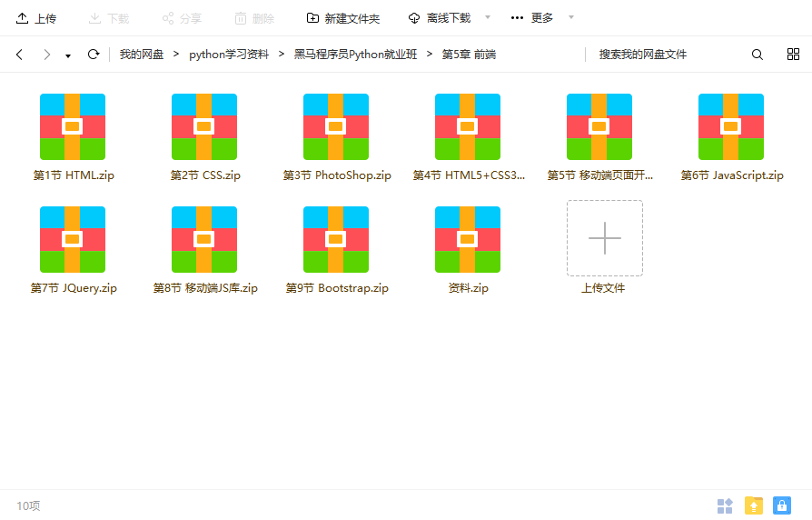Navigate to 我的网盘 in breadcrumb
This screenshot has width=812, height=520.
pos(142,55)
